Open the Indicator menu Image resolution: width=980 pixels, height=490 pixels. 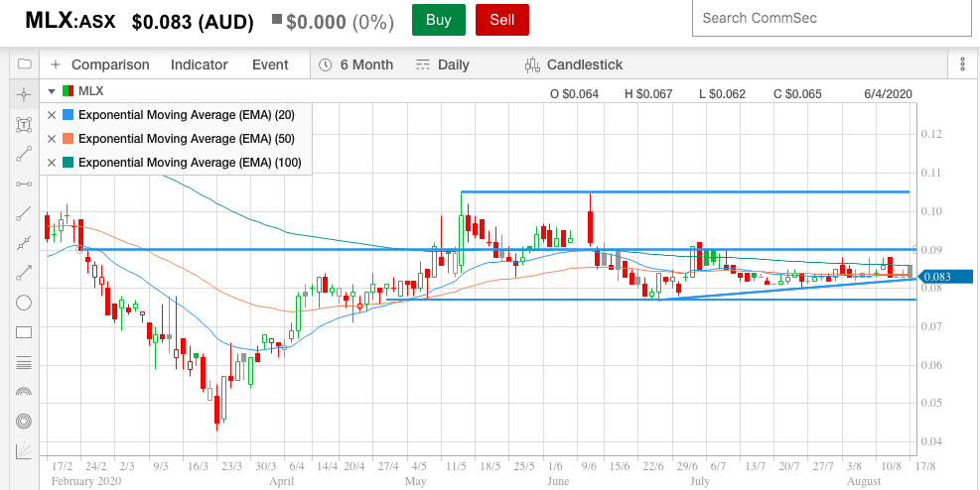pyautogui.click(x=200, y=64)
